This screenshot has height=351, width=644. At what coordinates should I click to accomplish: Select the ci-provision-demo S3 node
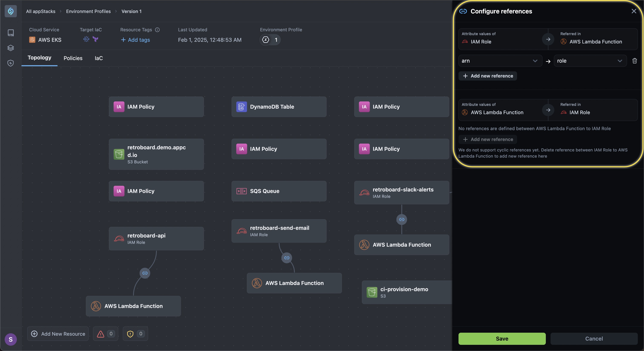pyautogui.click(x=407, y=292)
